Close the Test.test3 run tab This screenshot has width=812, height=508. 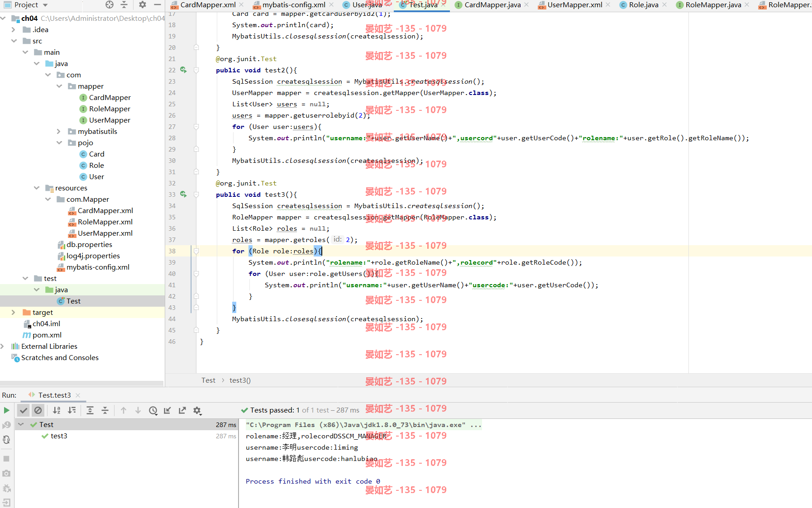pyautogui.click(x=78, y=395)
